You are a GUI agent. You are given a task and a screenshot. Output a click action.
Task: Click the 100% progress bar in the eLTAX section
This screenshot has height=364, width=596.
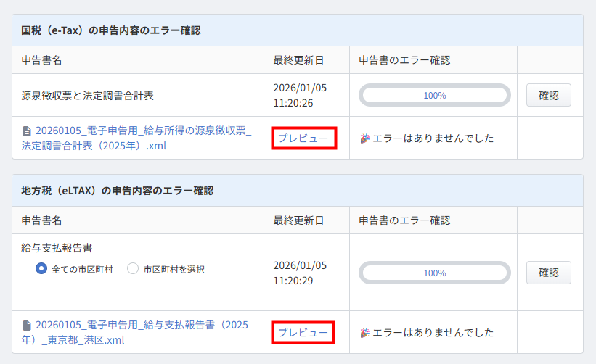coord(435,273)
